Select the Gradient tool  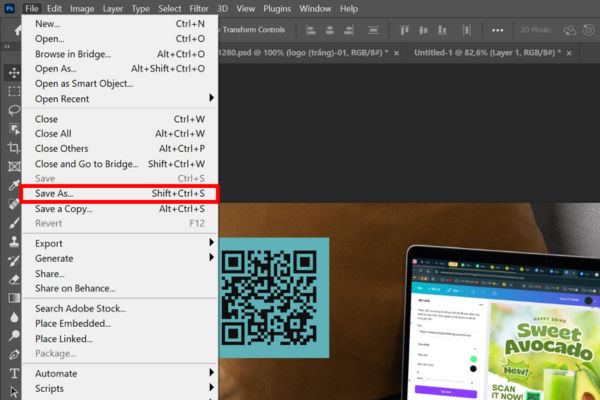(x=14, y=298)
